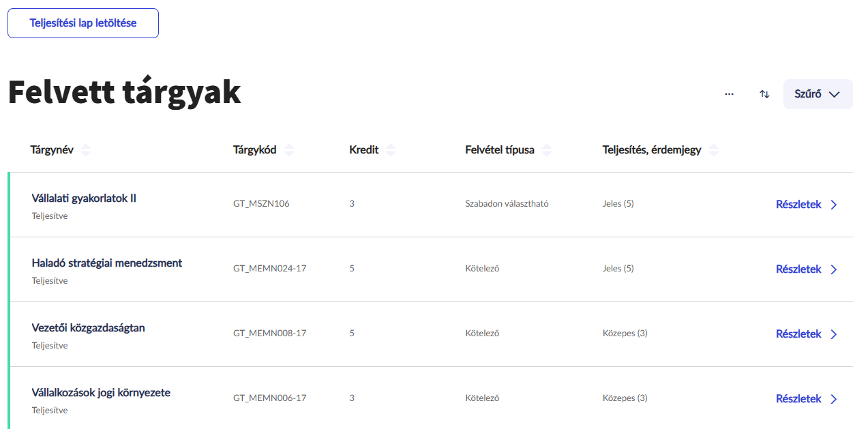Click the three-dot more options icon
Viewport: 868px width, 429px height.
[729, 94]
